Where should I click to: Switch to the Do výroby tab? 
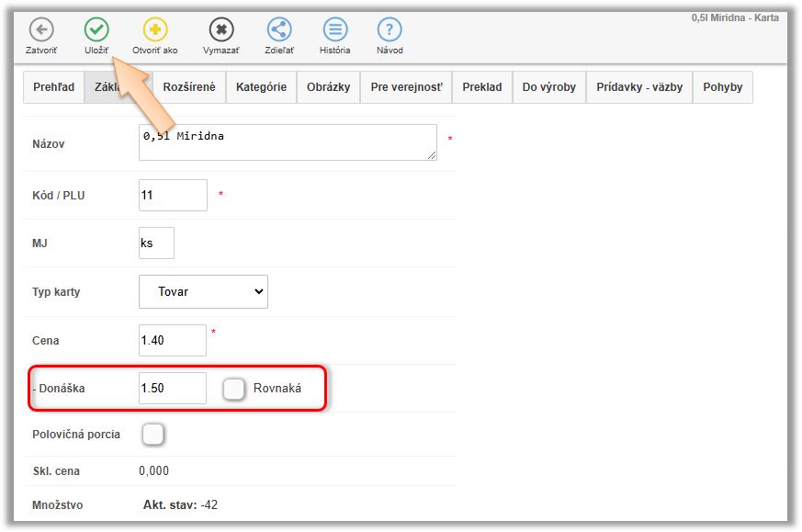coord(549,87)
